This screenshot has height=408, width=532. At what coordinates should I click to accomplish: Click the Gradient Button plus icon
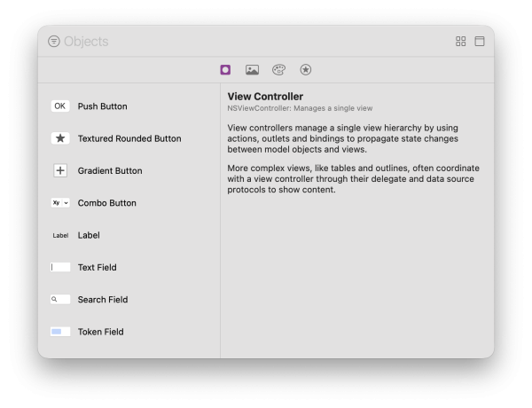(60, 170)
